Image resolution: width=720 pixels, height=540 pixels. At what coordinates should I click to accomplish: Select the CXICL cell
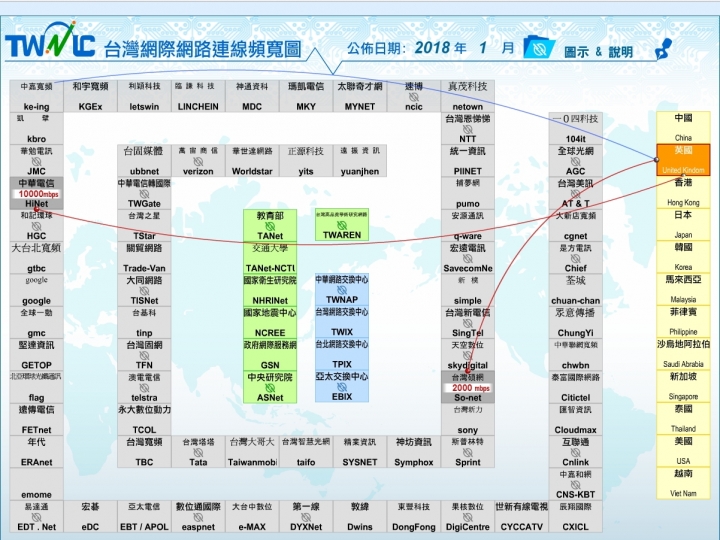575,517
